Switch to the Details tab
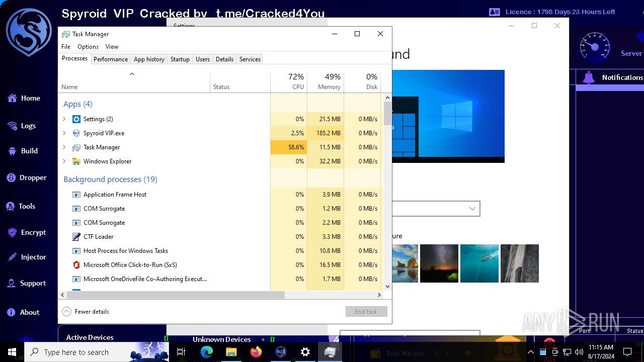644x362 pixels. (x=224, y=59)
